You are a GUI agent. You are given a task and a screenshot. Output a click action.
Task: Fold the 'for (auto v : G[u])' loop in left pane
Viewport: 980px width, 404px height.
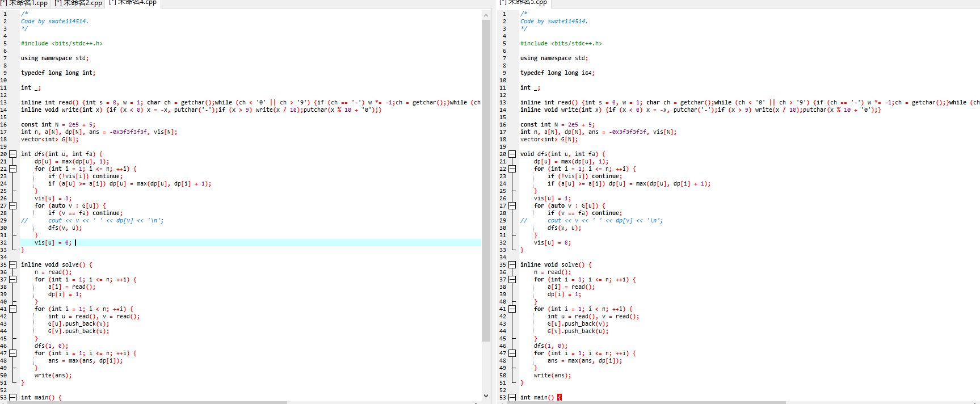[x=12, y=205]
